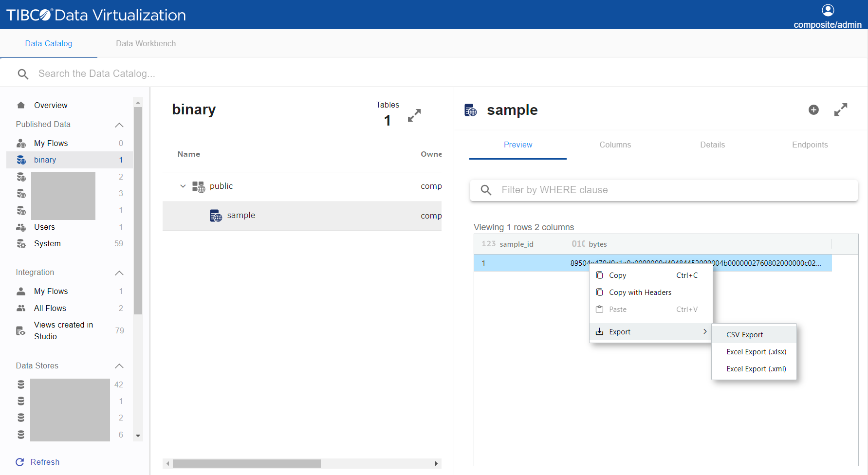Select Excel Export (.xml)

(x=754, y=369)
